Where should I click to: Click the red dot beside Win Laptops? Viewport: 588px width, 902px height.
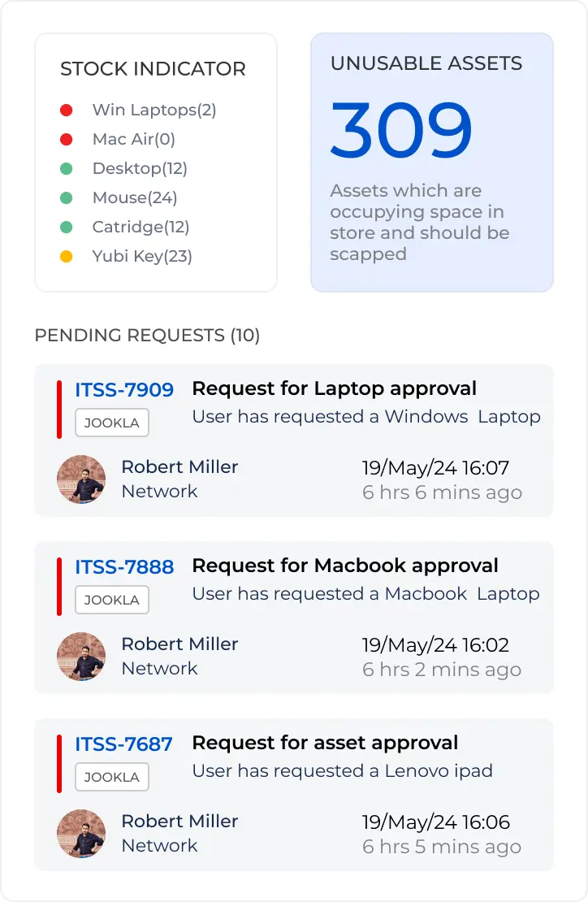point(67,111)
